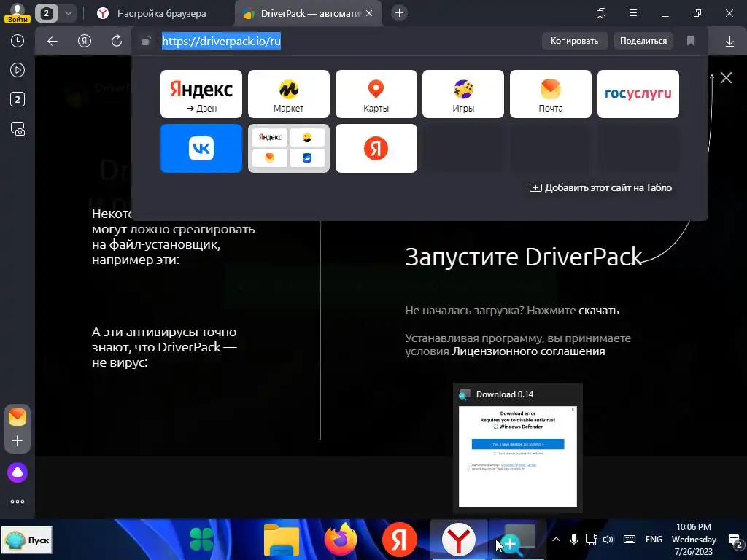Open the Яндекс Дзен tile
This screenshot has height=560, width=747.
point(201,94)
